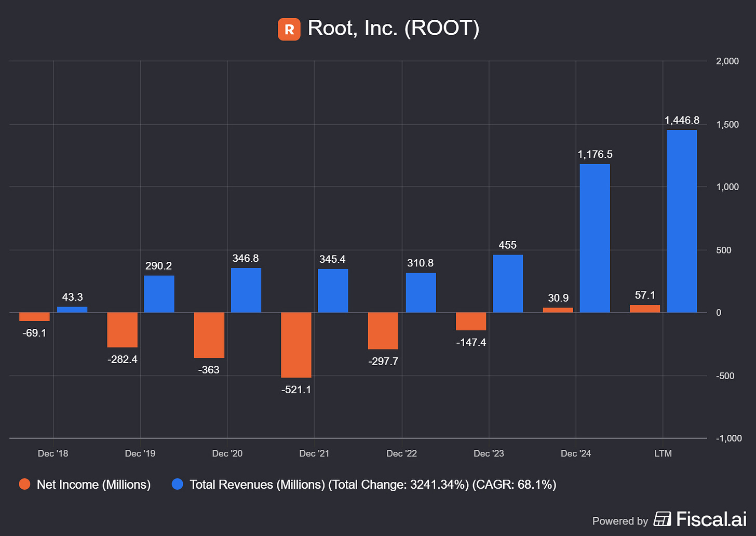Select the net income bar labeled -521.1
The height and width of the screenshot is (536, 756).
[296, 345]
